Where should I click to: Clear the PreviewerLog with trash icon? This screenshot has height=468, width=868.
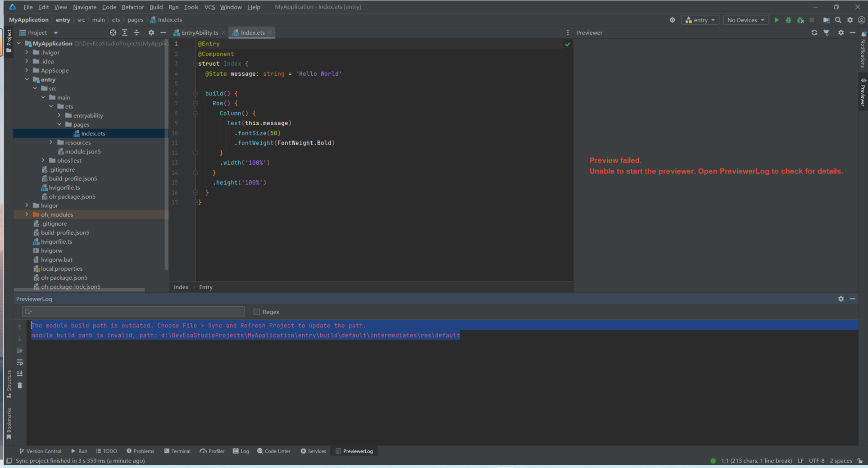[20, 385]
